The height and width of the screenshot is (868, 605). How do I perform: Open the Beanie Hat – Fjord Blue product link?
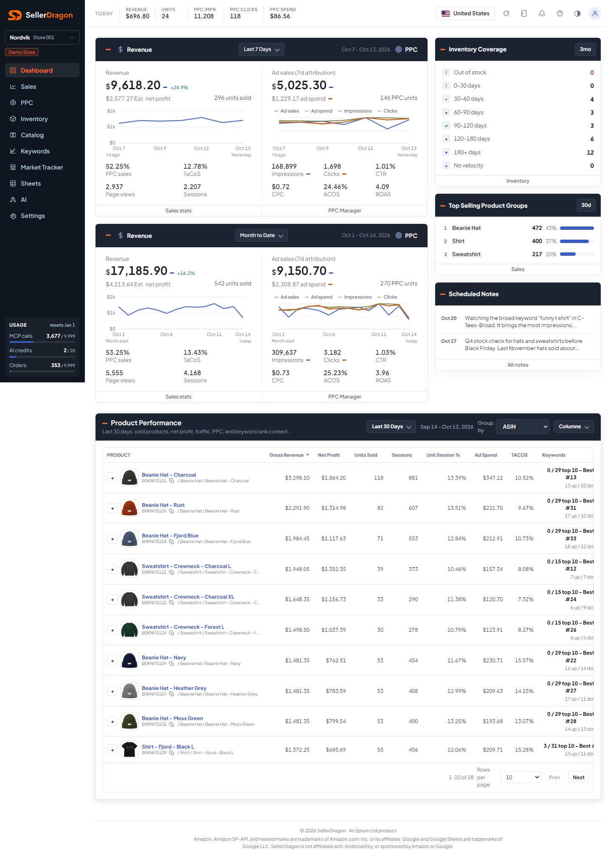[170, 536]
